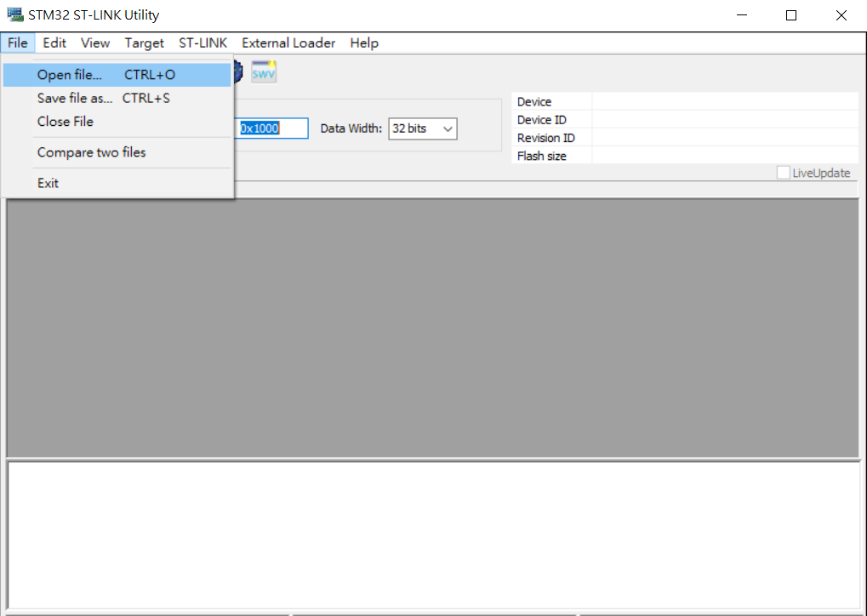Click inside the lower log output area
The width and height of the screenshot is (867, 616).
(x=434, y=534)
